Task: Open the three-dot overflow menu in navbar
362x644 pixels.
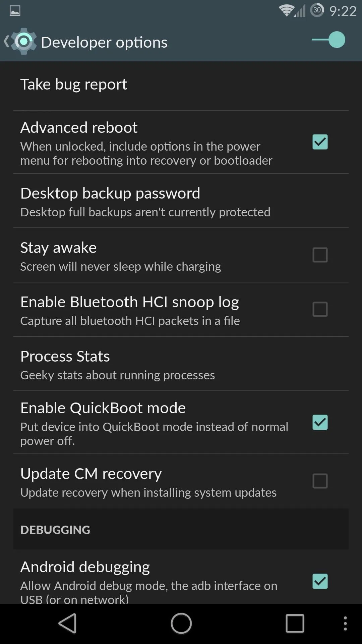Action: tap(345, 624)
